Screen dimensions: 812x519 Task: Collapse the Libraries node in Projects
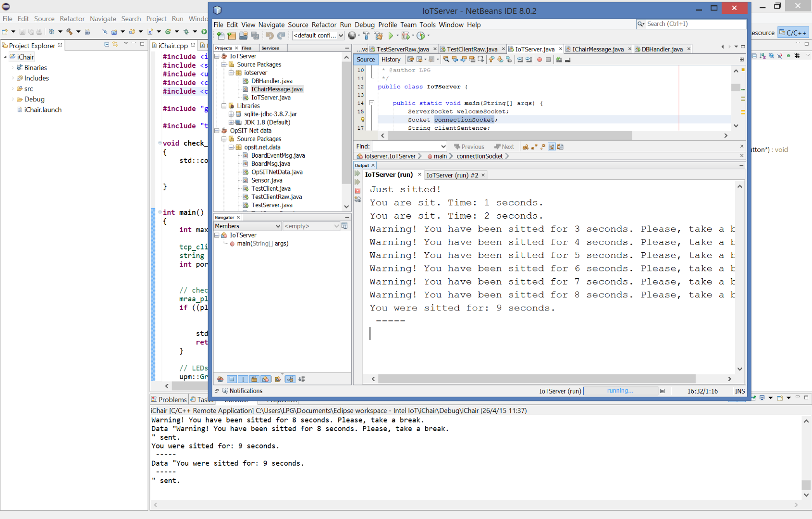[224, 106]
